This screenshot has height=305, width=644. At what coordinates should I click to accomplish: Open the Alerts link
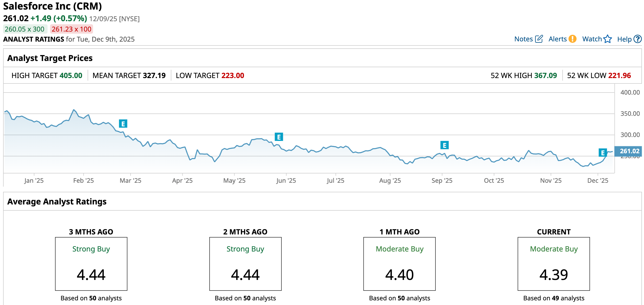point(557,39)
